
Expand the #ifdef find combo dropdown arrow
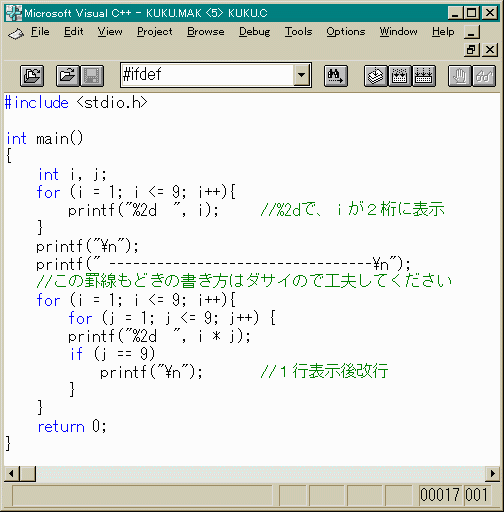pyautogui.click(x=302, y=75)
